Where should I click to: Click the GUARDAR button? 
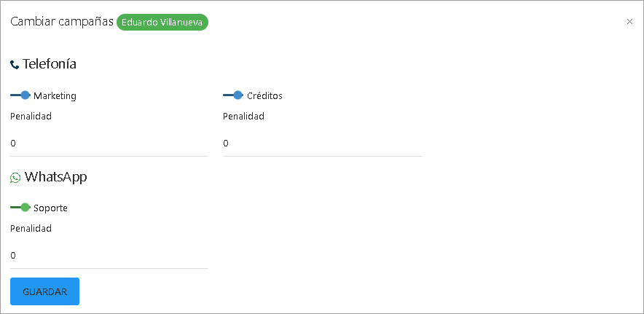pos(44,291)
